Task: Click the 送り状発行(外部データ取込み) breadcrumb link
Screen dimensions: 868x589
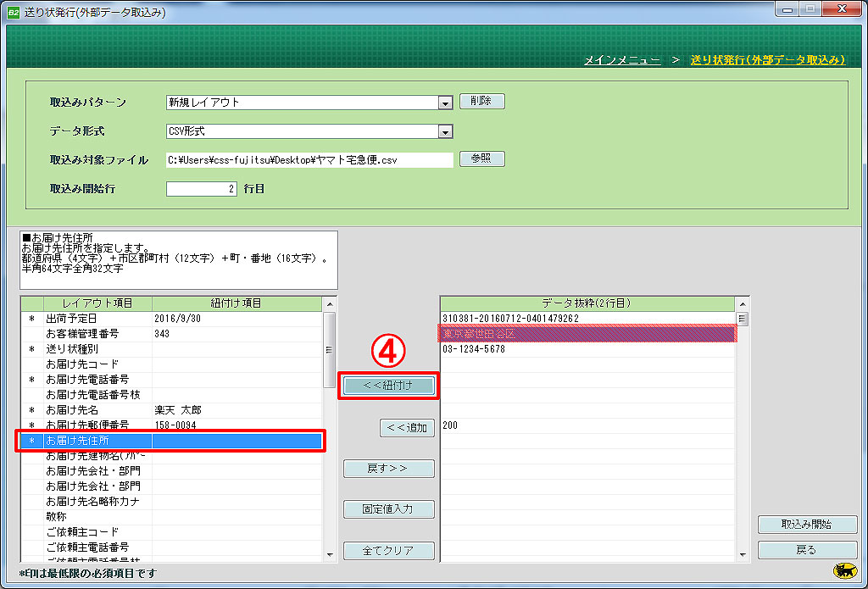Action: [767, 60]
